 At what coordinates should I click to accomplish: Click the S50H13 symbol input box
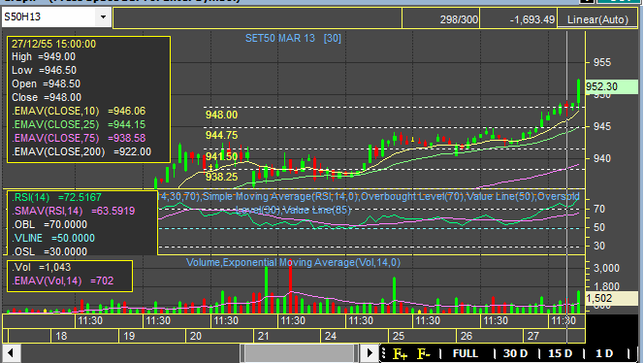[x=48, y=17]
